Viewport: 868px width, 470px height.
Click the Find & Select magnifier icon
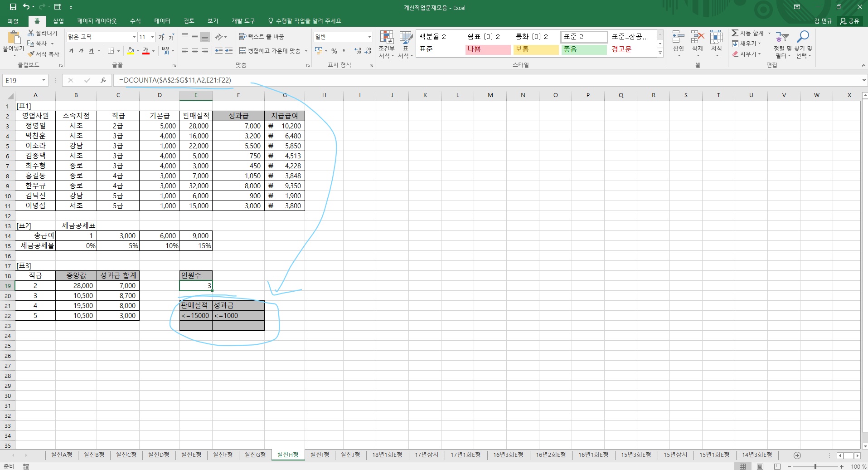(x=803, y=37)
